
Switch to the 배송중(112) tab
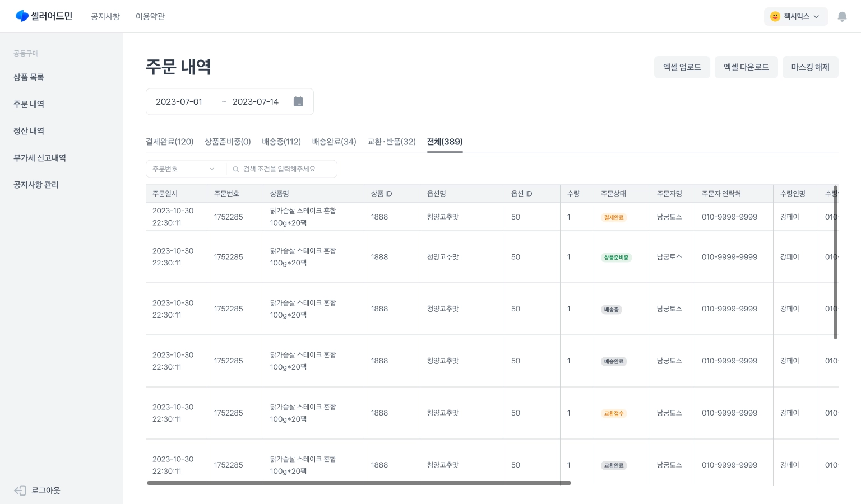tap(281, 142)
